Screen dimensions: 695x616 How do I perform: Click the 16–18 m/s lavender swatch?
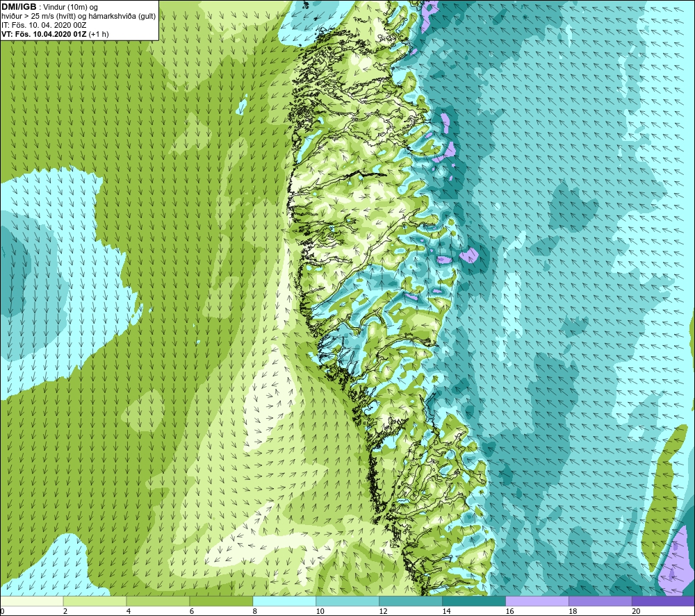[537, 601]
